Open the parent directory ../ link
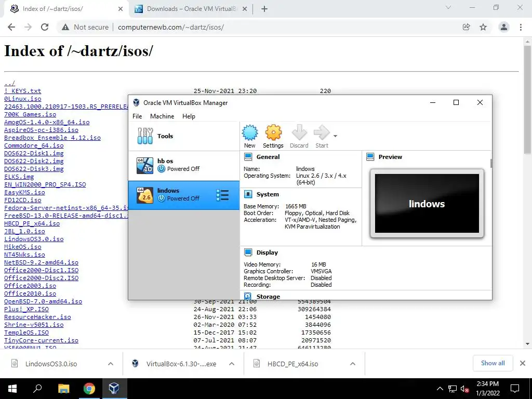Viewport: 532px width, 399px height. pos(9,83)
